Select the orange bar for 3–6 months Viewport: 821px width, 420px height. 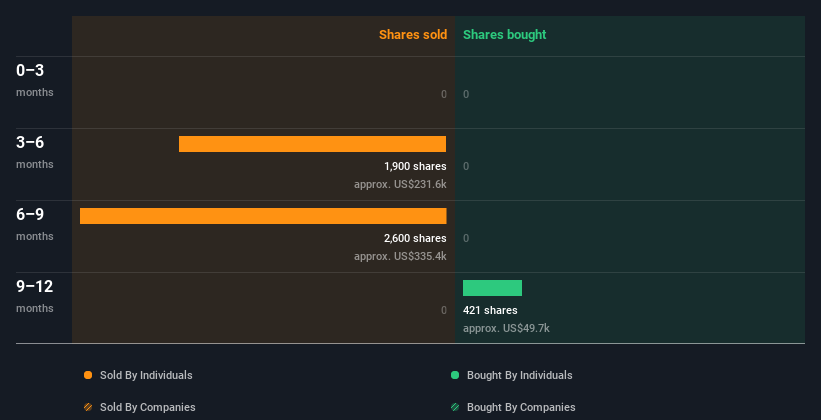point(313,144)
